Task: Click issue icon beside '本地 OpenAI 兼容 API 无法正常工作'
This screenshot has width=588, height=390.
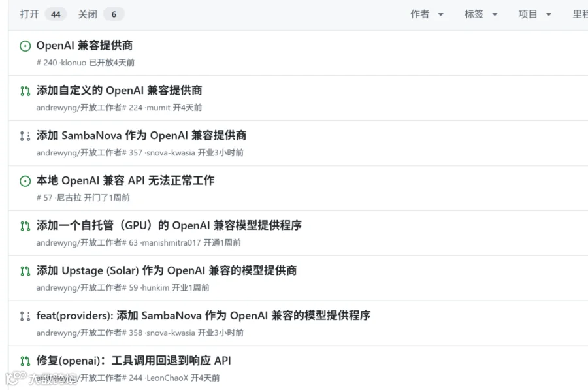Action: click(25, 181)
